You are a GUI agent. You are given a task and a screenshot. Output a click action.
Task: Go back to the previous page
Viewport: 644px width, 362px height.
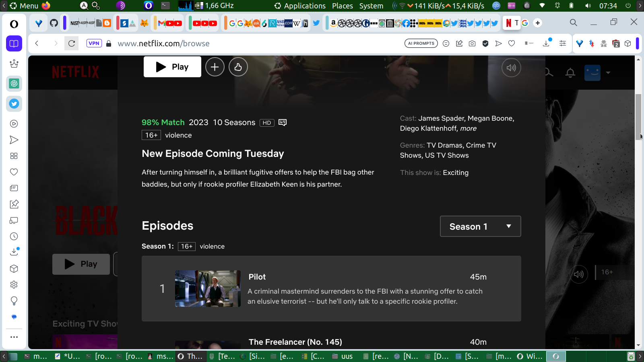37,43
